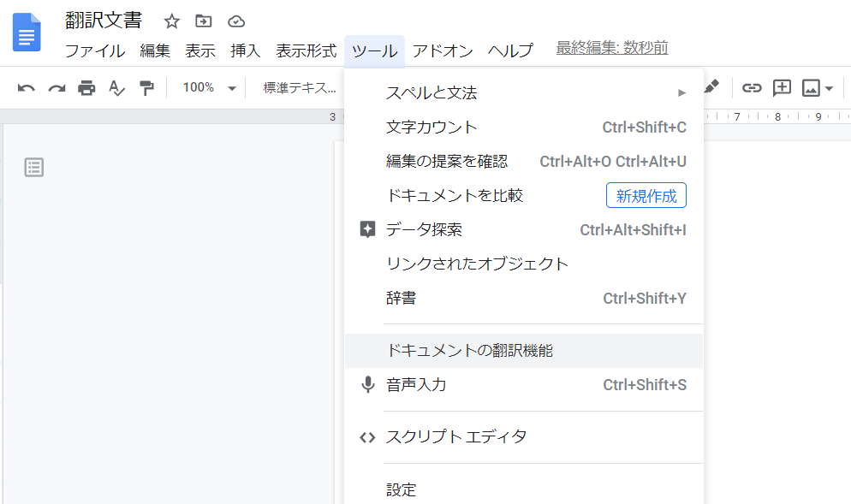Open the image insert dropdown arrow
This screenshot has height=504, width=851.
click(x=829, y=88)
